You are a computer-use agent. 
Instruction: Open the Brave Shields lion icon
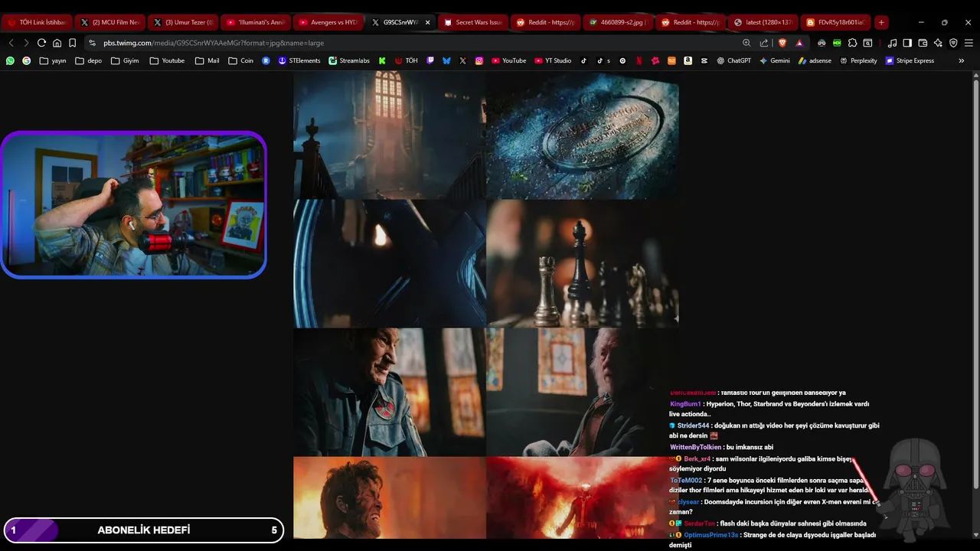tap(782, 43)
